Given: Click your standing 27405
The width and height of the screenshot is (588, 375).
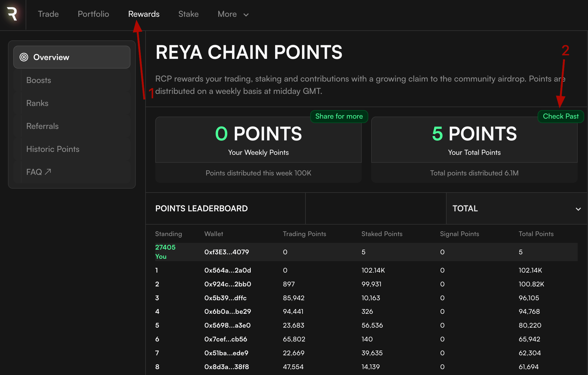Looking at the screenshot, I should pos(165,247).
